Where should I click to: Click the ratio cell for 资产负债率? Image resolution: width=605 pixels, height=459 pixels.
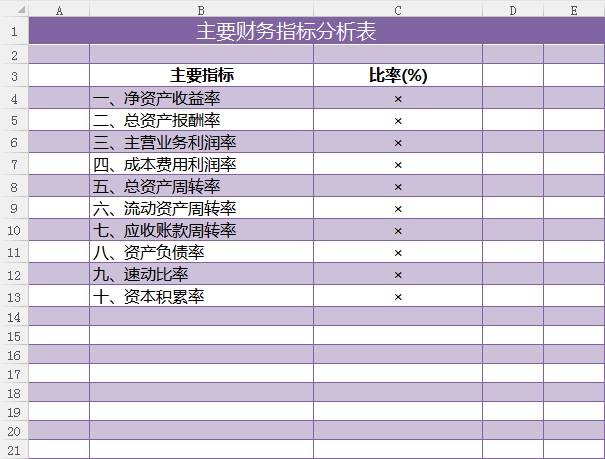pos(398,252)
